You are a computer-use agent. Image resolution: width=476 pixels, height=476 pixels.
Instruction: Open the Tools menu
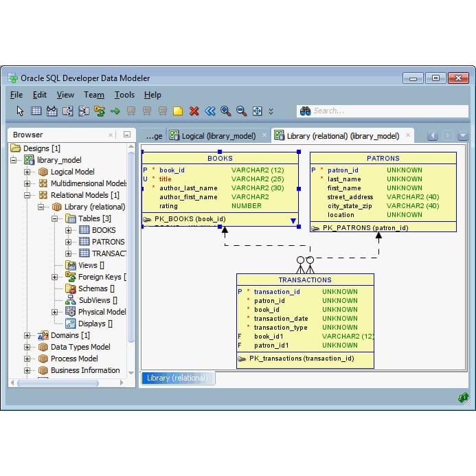pos(124,95)
